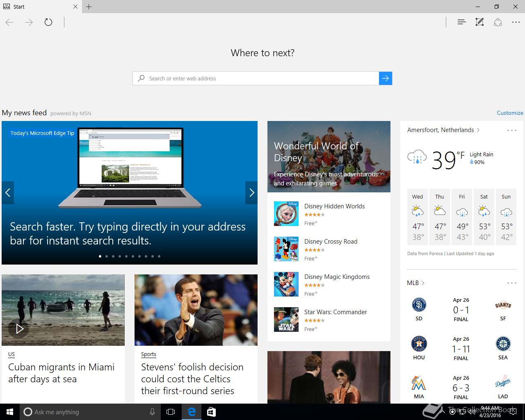Open the Stevens Celtics article photo
This screenshot has width=525, height=420.
click(x=196, y=310)
